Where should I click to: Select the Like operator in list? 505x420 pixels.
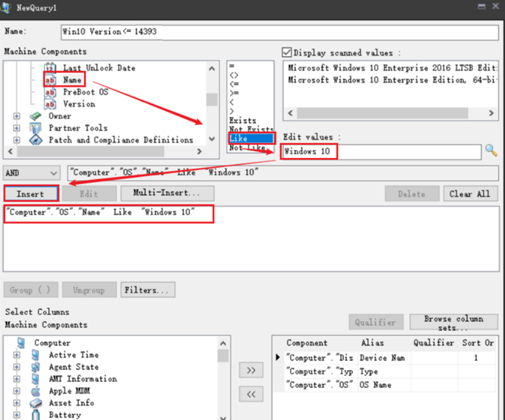coord(250,138)
